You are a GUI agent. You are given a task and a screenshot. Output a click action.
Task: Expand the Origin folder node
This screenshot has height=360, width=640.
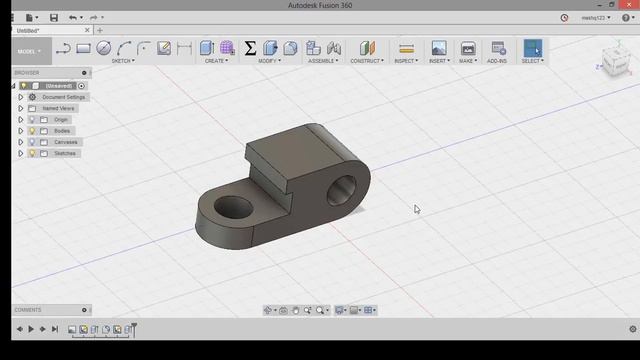coord(20,120)
